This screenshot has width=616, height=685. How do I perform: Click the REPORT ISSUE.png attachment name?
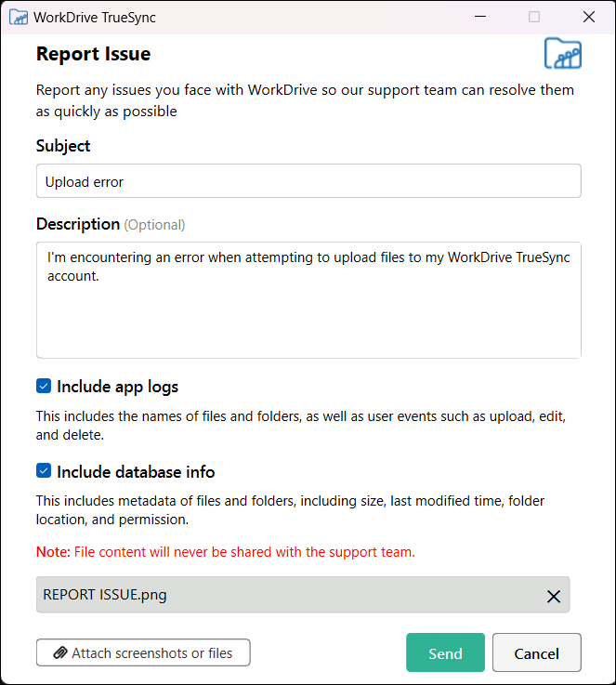point(105,595)
